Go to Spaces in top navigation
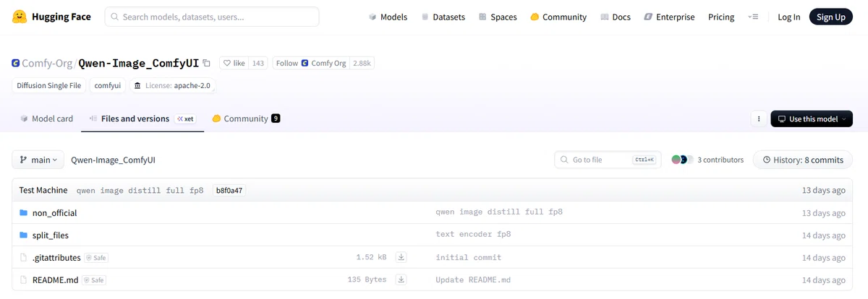 point(498,17)
